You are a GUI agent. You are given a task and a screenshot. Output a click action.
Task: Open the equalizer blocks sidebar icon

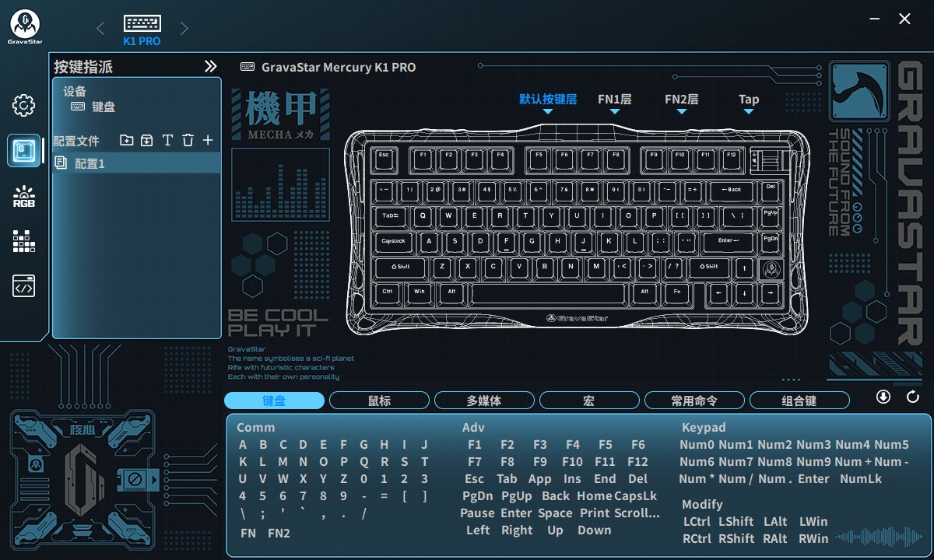click(23, 241)
